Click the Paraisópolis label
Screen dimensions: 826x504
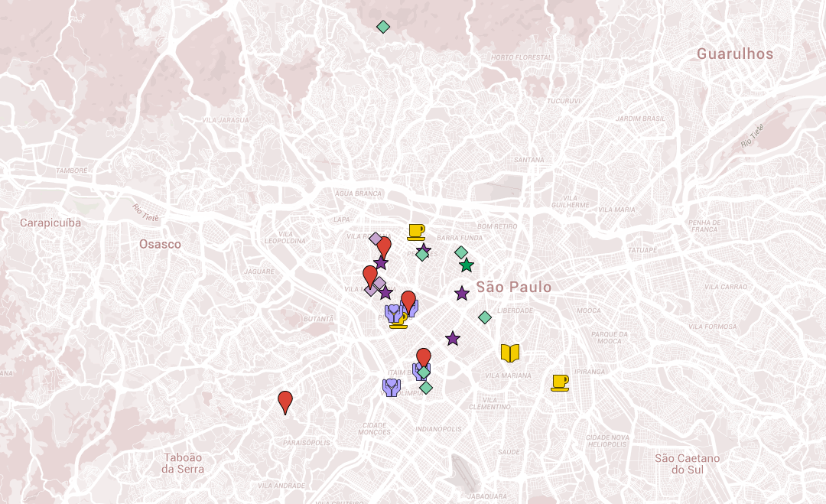(x=307, y=443)
